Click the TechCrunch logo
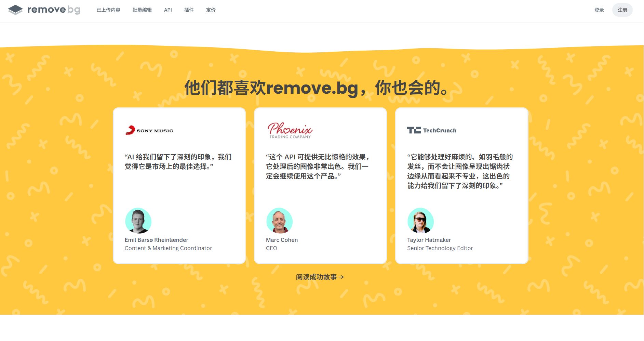The height and width of the screenshot is (341, 644). point(431,130)
